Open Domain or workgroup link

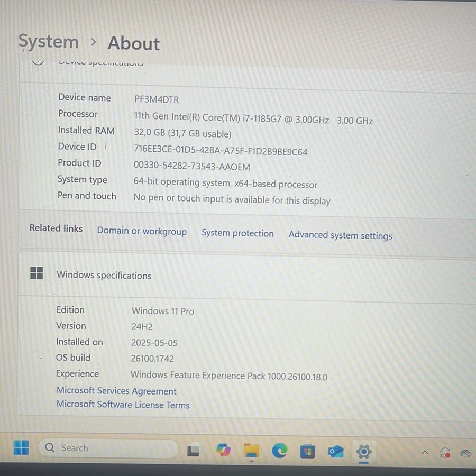pyautogui.click(x=142, y=231)
